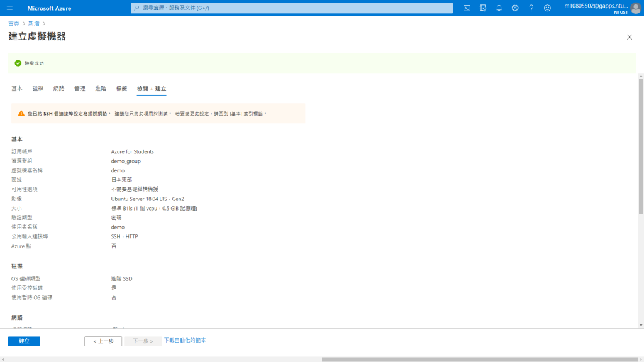This screenshot has height=362, width=644.
Task: Open the Azure portal hamburger menu
Action: 10,8
